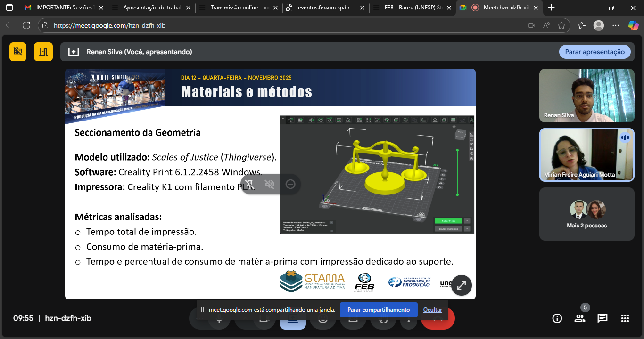
Task: Switch to the Gmail IMPORTANTE tab
Action: [64, 8]
